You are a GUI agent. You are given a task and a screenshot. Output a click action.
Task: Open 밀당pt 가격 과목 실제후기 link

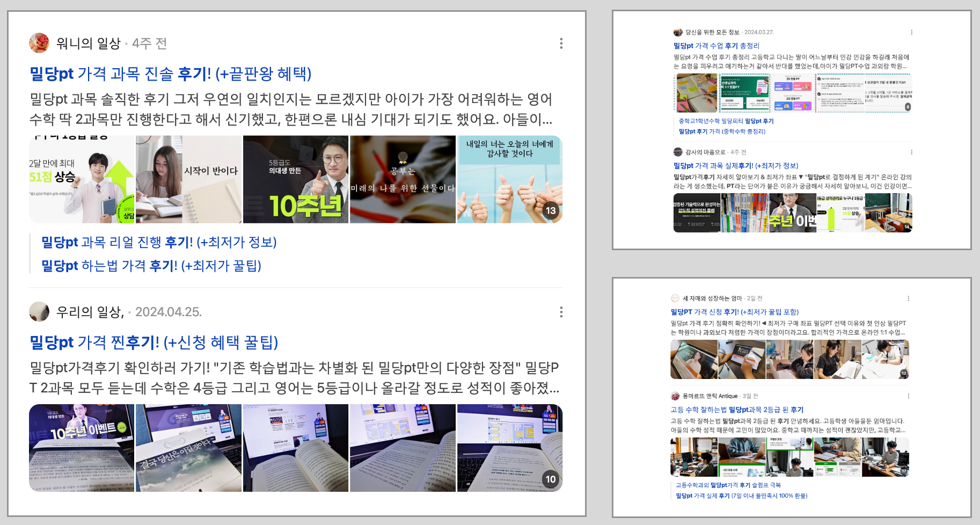pyautogui.click(x=736, y=165)
